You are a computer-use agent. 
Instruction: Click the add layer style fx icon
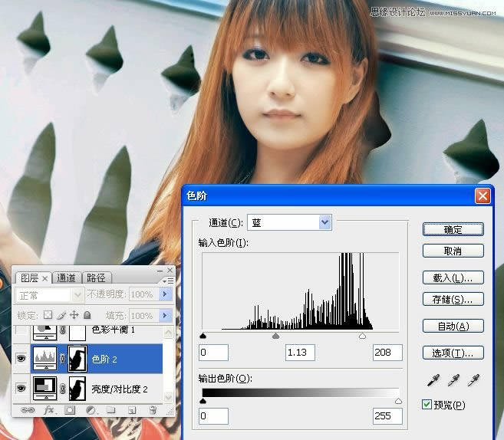[x=49, y=411]
